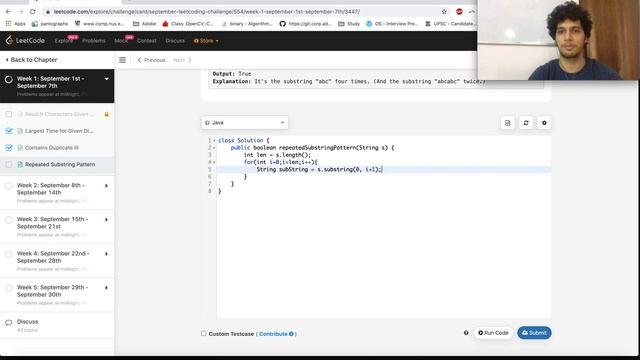Click the browser back arrow
This screenshot has width=640, height=360.
pos(8,12)
